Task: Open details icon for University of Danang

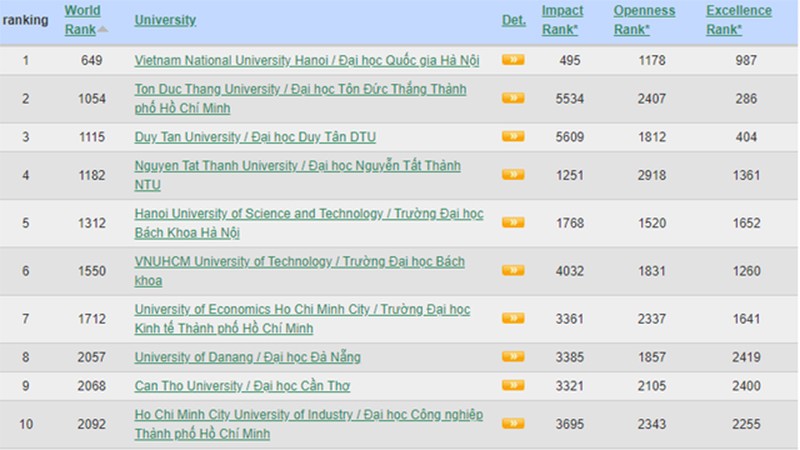Action: (x=513, y=357)
